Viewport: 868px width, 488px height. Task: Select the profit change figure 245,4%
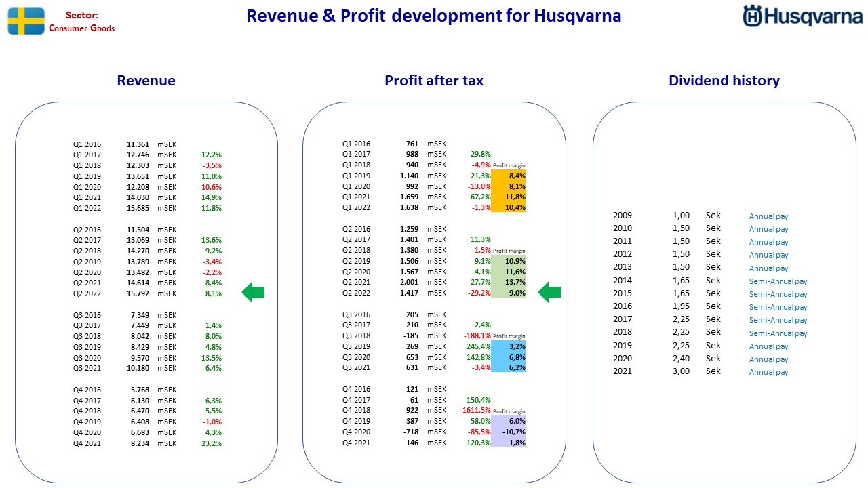tap(479, 346)
